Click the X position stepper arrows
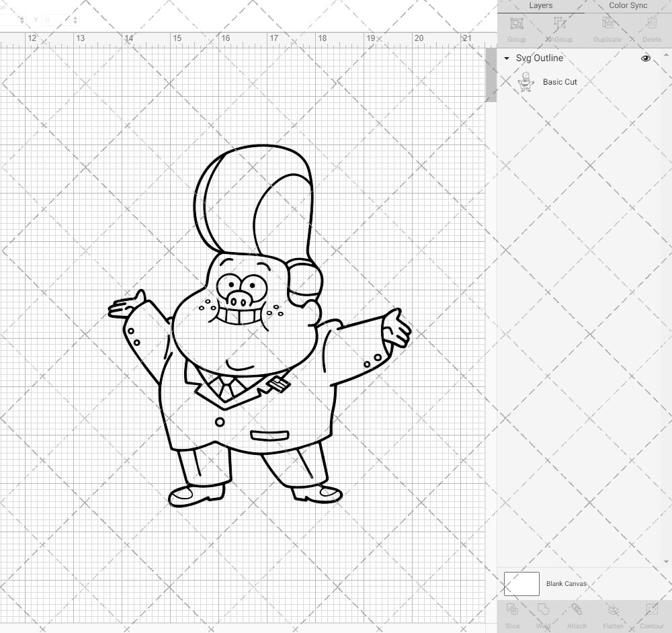The height and width of the screenshot is (633, 672). [x=22, y=20]
